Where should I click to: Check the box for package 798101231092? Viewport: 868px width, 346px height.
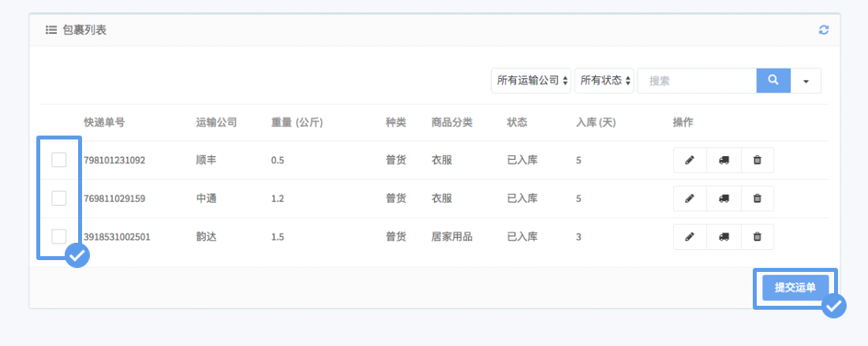59,160
